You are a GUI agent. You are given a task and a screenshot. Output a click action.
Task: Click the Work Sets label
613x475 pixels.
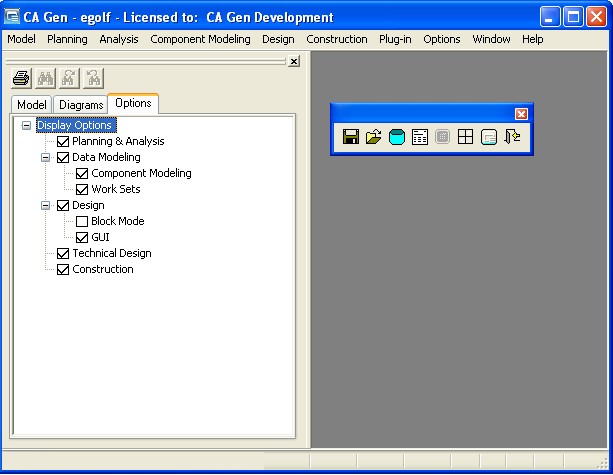[116, 189]
